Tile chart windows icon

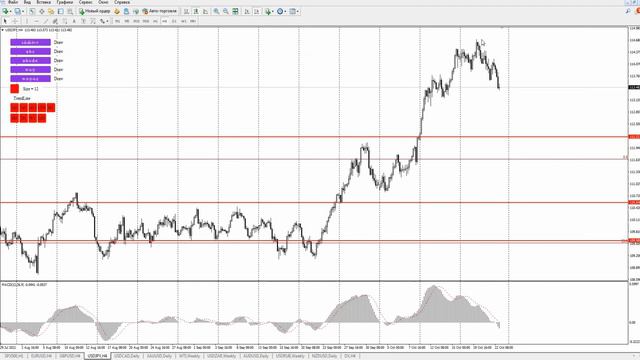236,11
